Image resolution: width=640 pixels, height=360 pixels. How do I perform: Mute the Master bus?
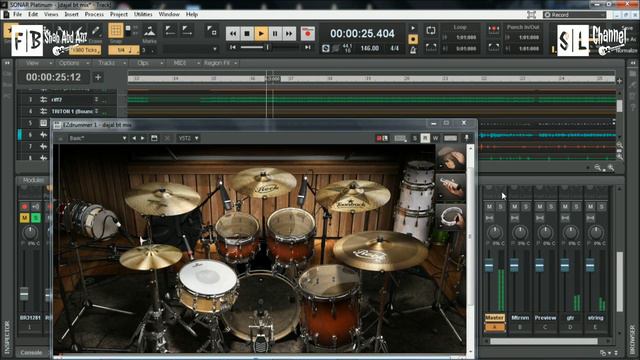pos(489,207)
